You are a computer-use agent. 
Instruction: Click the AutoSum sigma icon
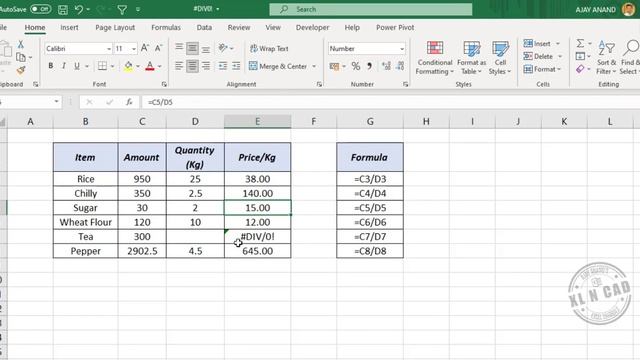580,43
